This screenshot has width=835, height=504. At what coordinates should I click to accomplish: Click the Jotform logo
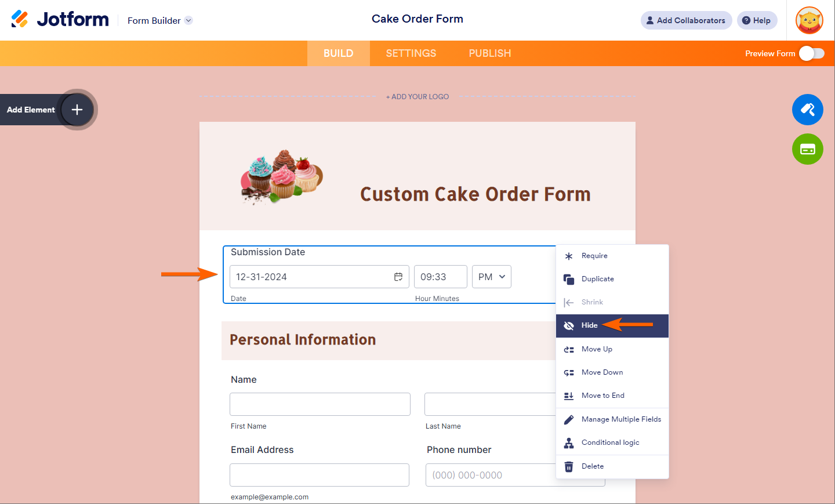pos(60,19)
